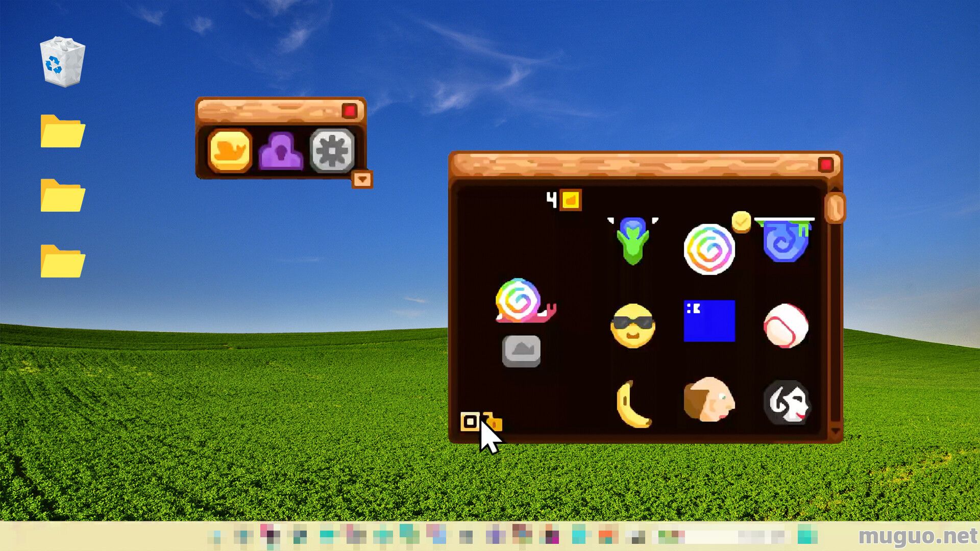Screen dimensions: 980x551
Task: Click the skin window's scrollbar handle
Action: tap(835, 207)
